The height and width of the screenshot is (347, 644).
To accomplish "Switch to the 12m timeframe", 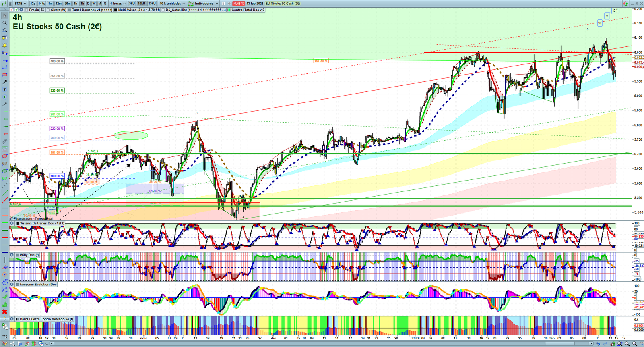I will pyautogui.click(x=58, y=4).
